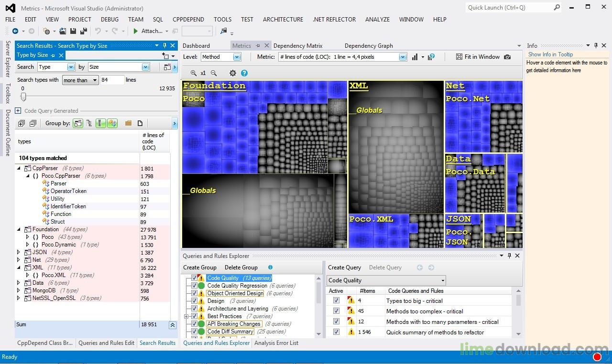Click the Save All toolbar icon
The height and width of the screenshot is (364, 612).
click(83, 31)
